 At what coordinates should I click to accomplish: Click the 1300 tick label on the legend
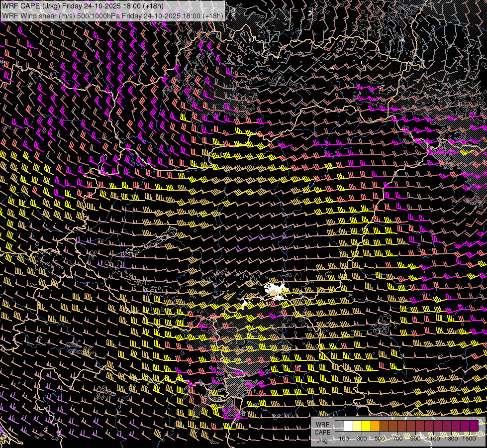451,439
